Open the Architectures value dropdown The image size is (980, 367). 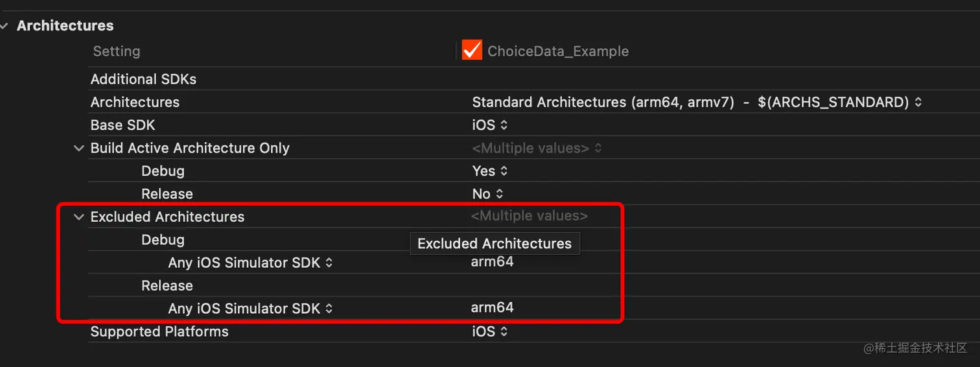coord(697,102)
